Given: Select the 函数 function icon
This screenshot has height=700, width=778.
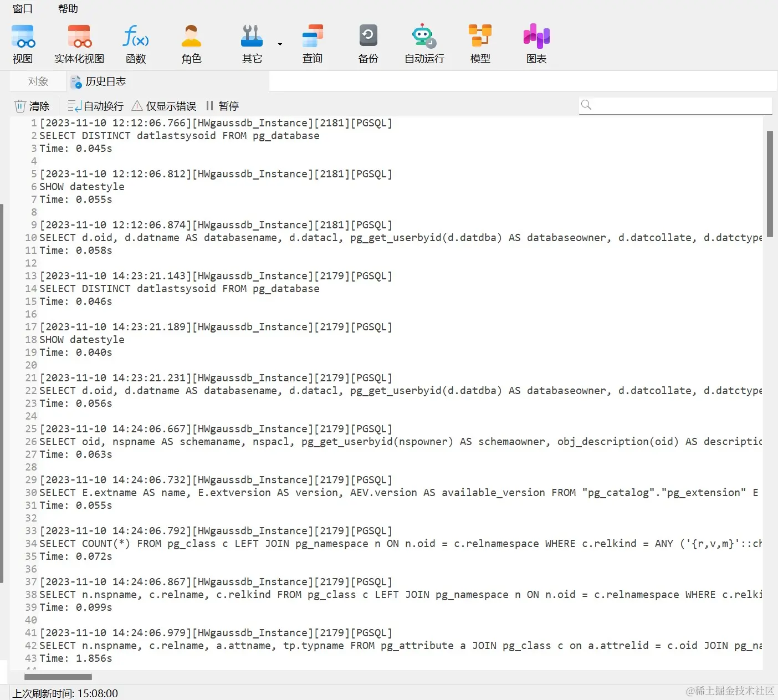Looking at the screenshot, I should [x=136, y=44].
